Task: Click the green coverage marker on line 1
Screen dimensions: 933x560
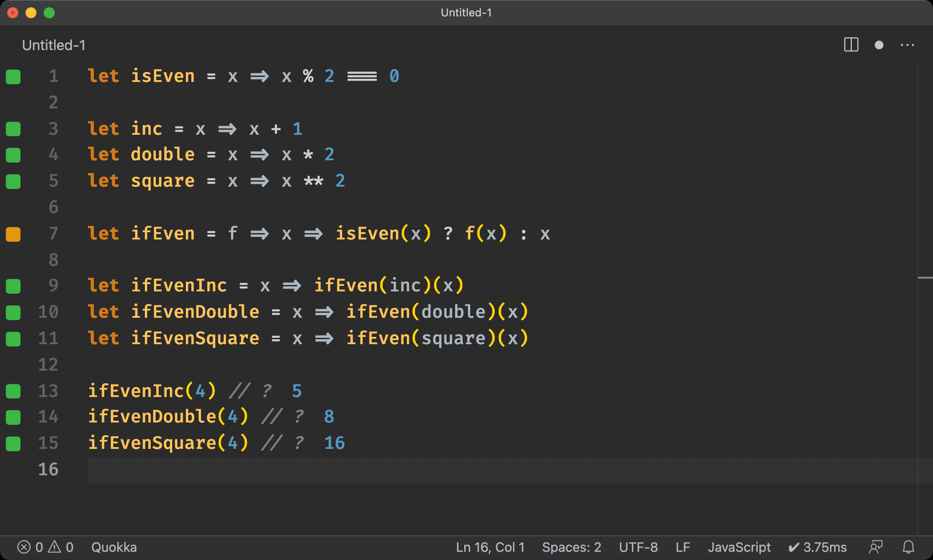Action: 13,76
